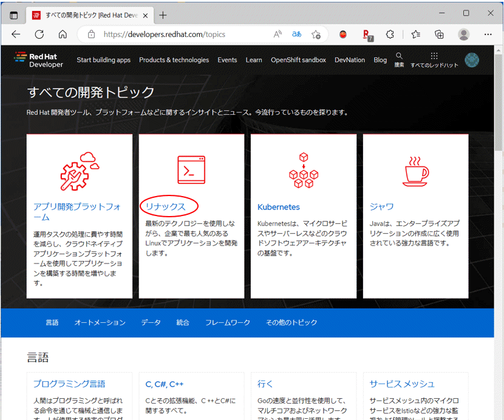Image resolution: width=504 pixels, height=420 pixels.
Task: Open the ジャワ topic link
Action: (381, 206)
